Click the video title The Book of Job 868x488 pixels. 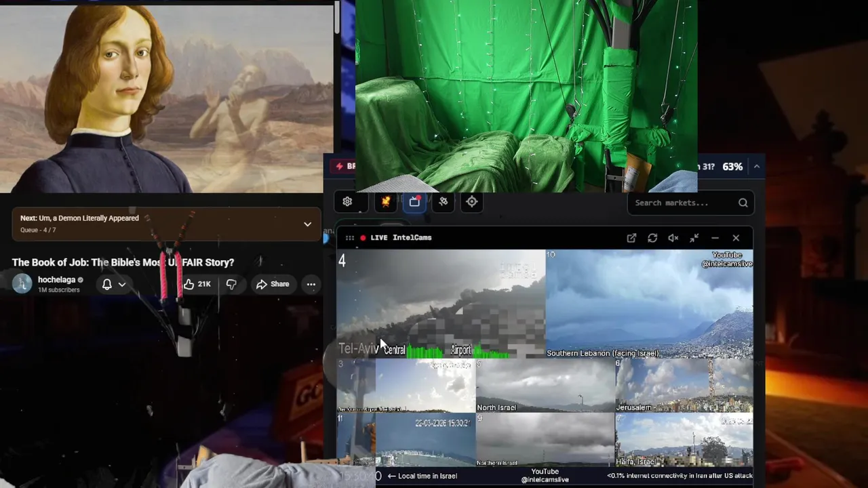click(x=123, y=262)
